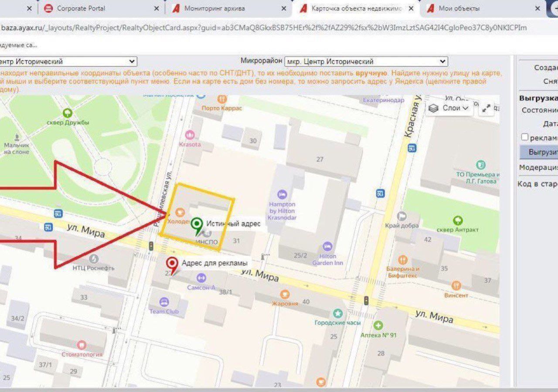
Task: Click the browser address bar URL
Action: (264, 28)
